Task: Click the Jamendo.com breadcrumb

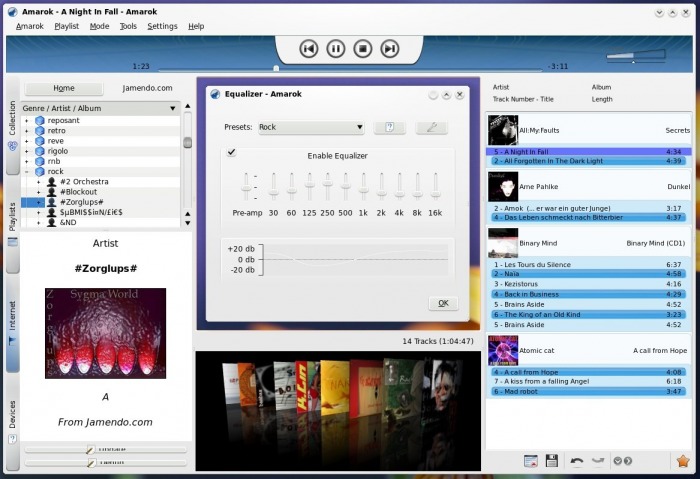Action: (x=147, y=88)
